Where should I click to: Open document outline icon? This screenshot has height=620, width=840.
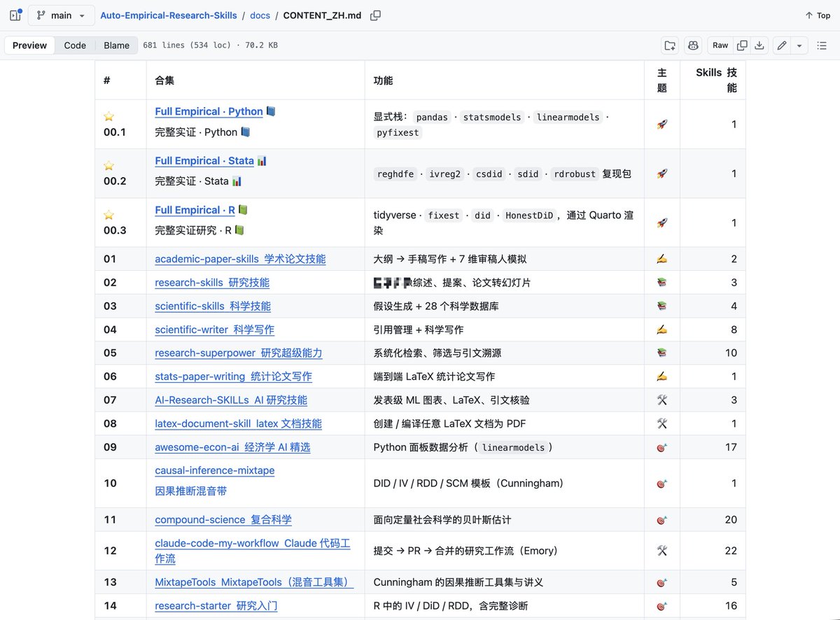coord(822,45)
